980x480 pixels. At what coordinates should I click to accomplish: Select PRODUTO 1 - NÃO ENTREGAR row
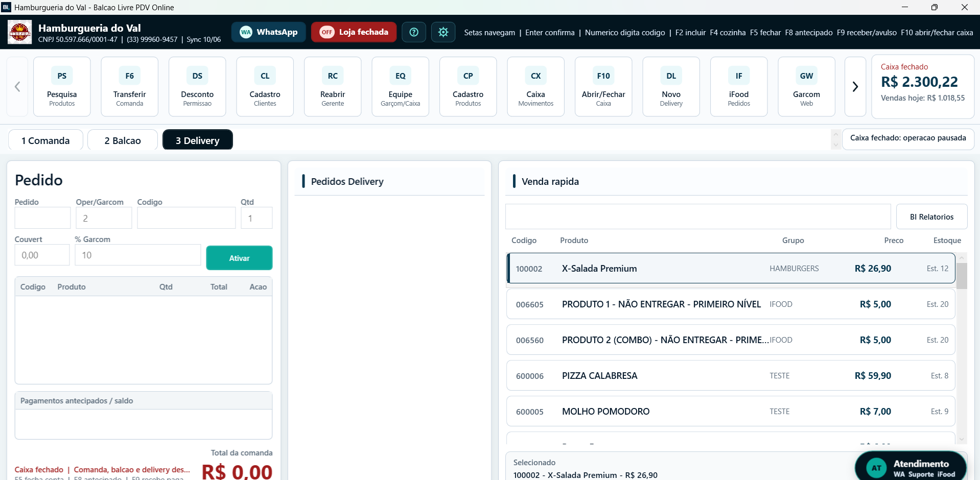[731, 304]
